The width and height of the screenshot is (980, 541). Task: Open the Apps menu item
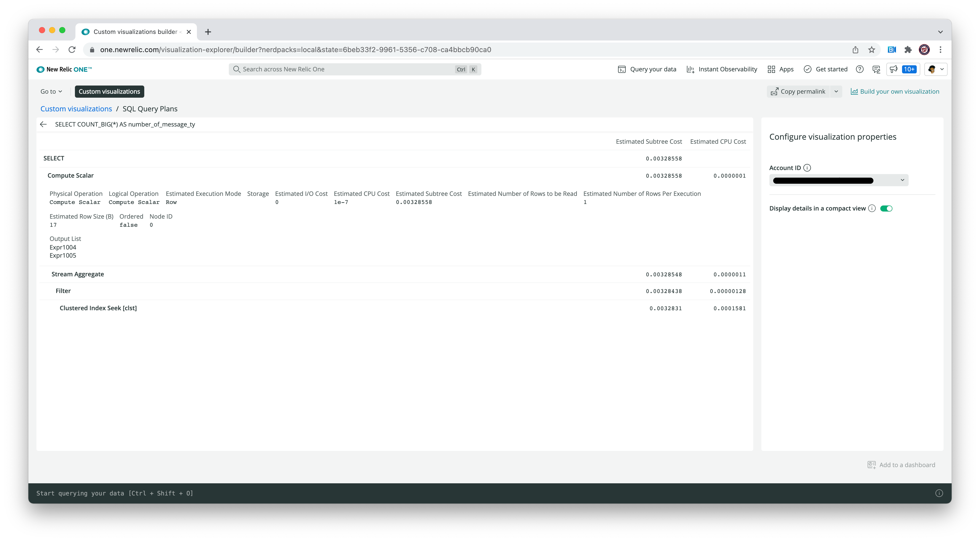pos(780,69)
